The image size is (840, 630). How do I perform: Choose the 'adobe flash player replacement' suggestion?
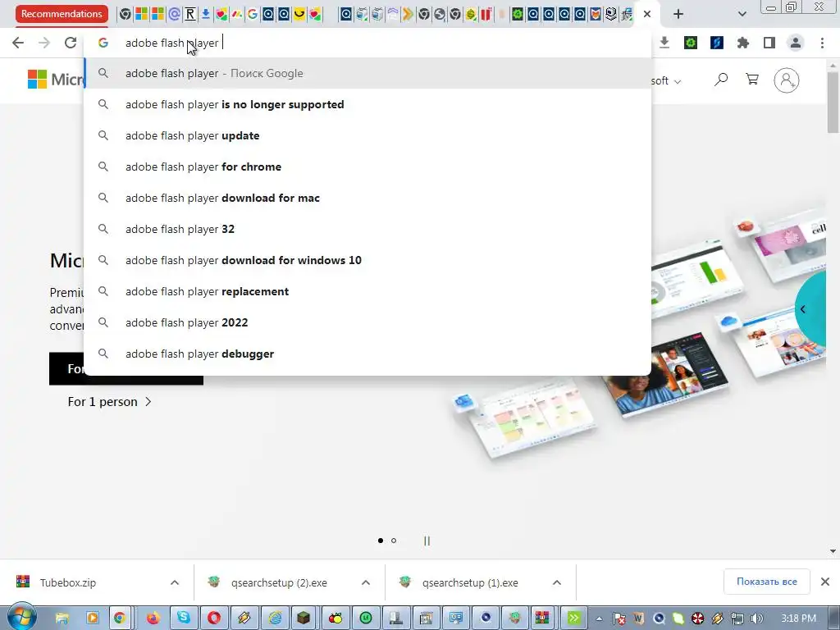(367, 291)
